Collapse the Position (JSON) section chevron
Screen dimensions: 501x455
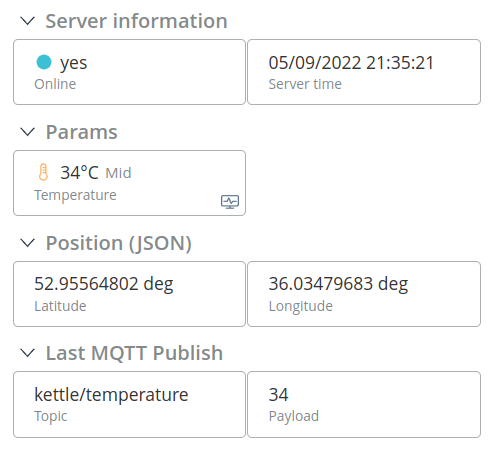coord(27,243)
